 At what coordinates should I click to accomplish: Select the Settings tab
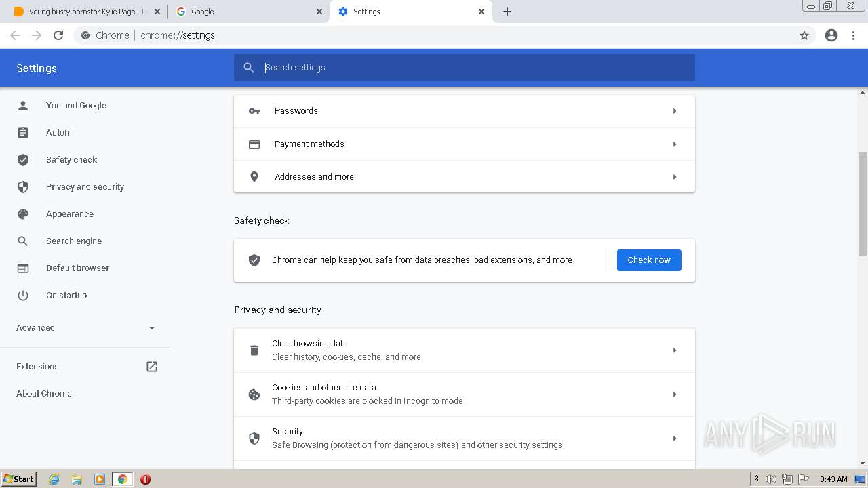click(410, 12)
